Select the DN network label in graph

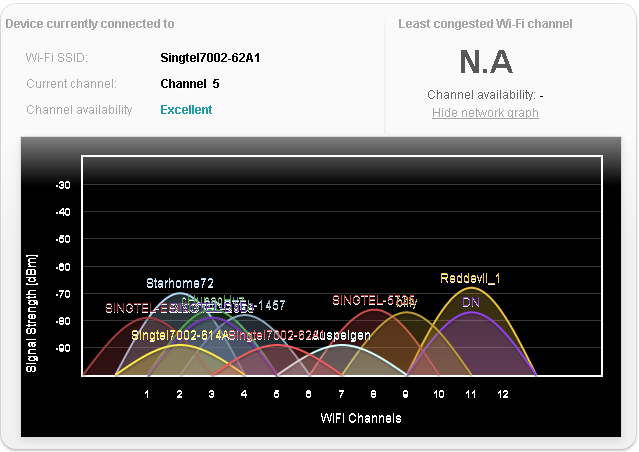click(471, 302)
